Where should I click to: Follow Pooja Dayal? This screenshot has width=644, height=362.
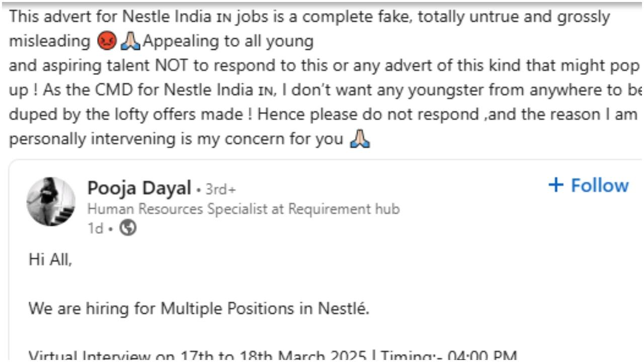point(589,185)
